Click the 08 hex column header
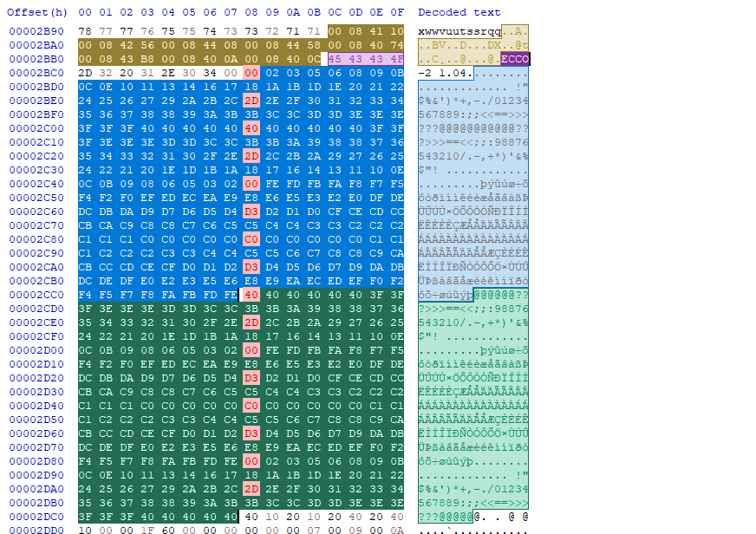 (x=251, y=12)
